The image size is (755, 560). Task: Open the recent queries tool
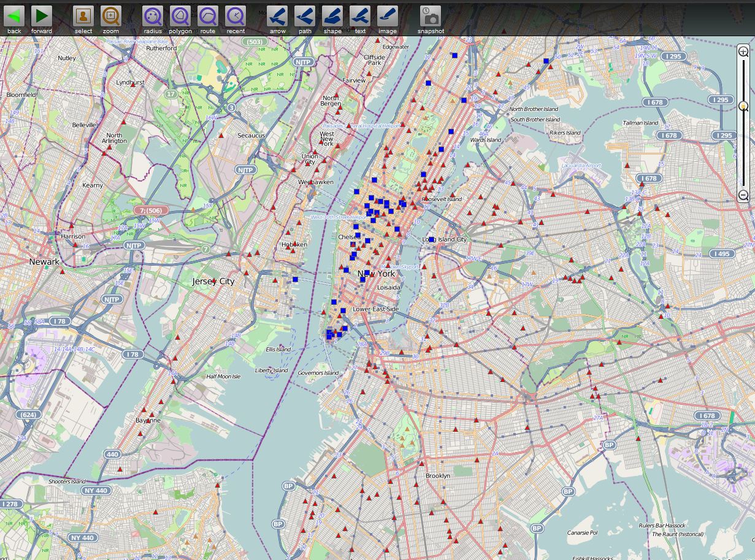point(236,16)
